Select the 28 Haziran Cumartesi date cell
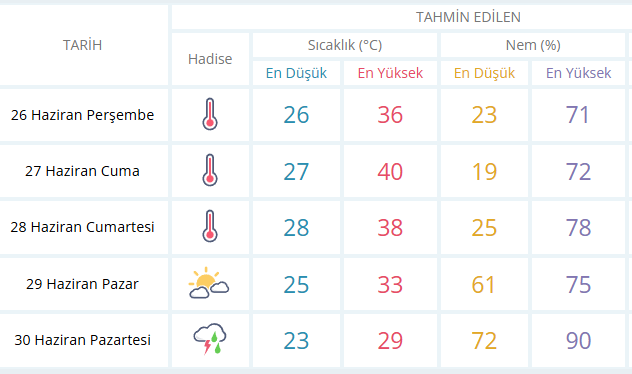Image resolution: width=632 pixels, height=374 pixels. tap(82, 227)
